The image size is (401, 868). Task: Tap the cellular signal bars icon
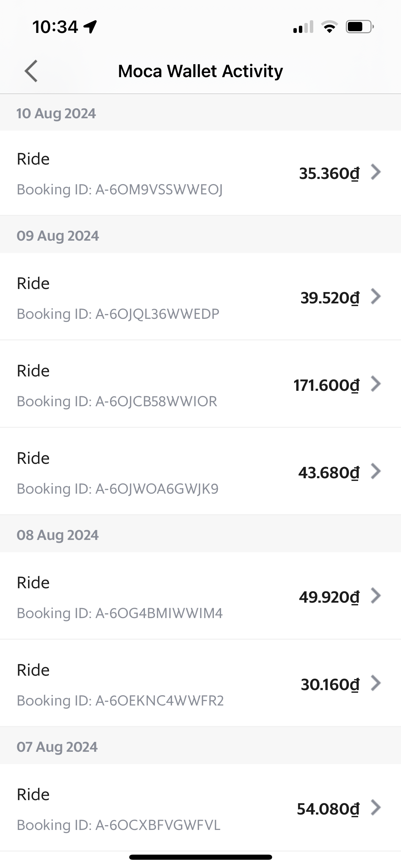(303, 27)
